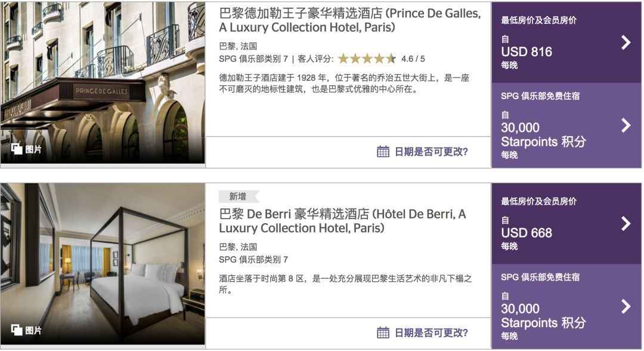This screenshot has height=351, width=644.
Task: Select SPG free night panel for Hôtel De Berri
Action: click(566, 307)
